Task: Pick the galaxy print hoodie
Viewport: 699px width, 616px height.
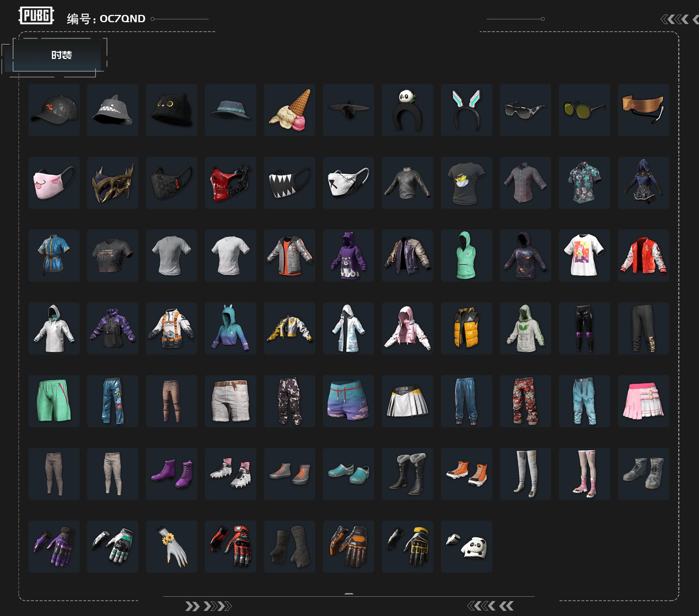Action: pyautogui.click(x=525, y=255)
